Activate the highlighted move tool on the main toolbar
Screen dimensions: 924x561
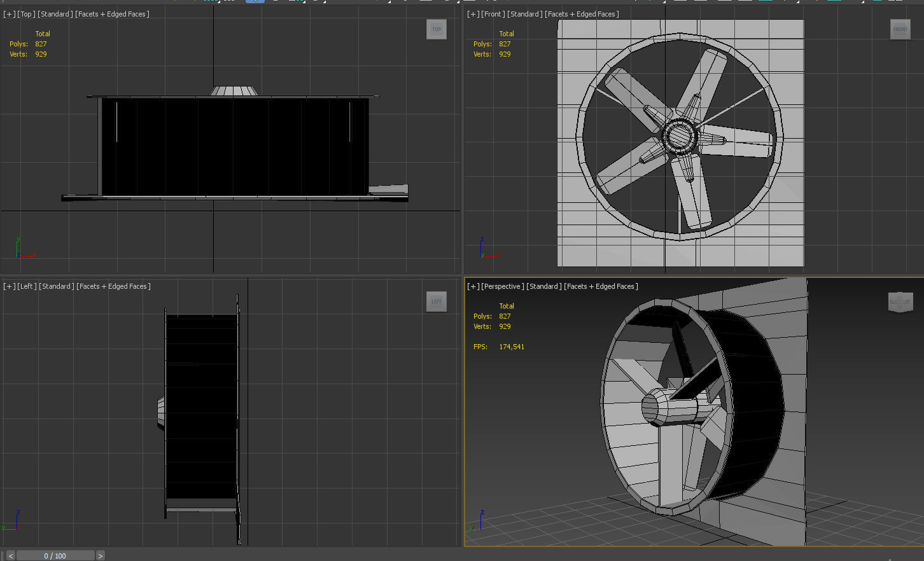coord(255,3)
